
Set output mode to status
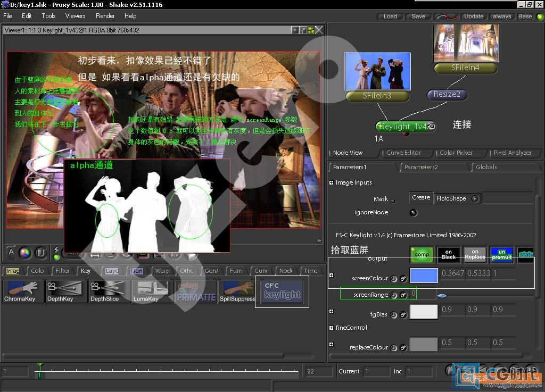(525, 254)
